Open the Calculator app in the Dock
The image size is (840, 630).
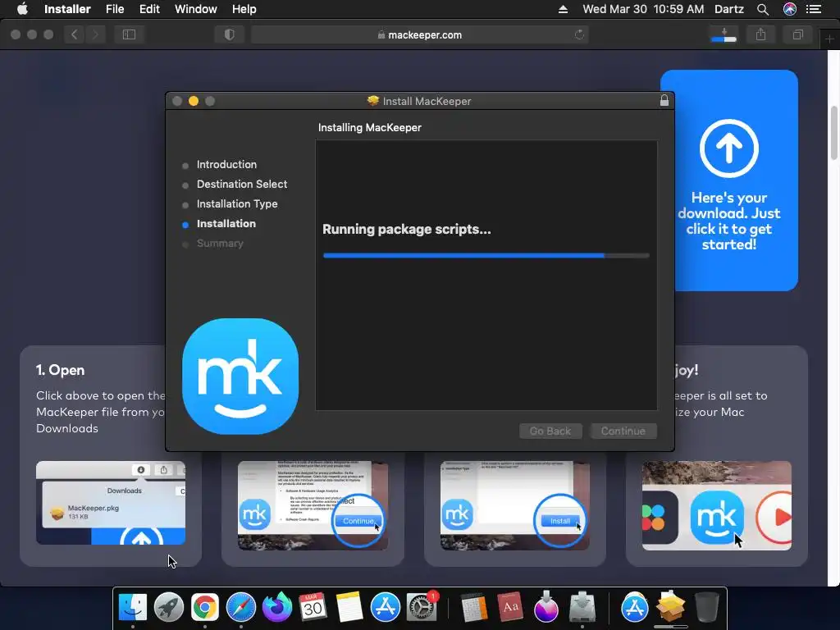[473, 608]
